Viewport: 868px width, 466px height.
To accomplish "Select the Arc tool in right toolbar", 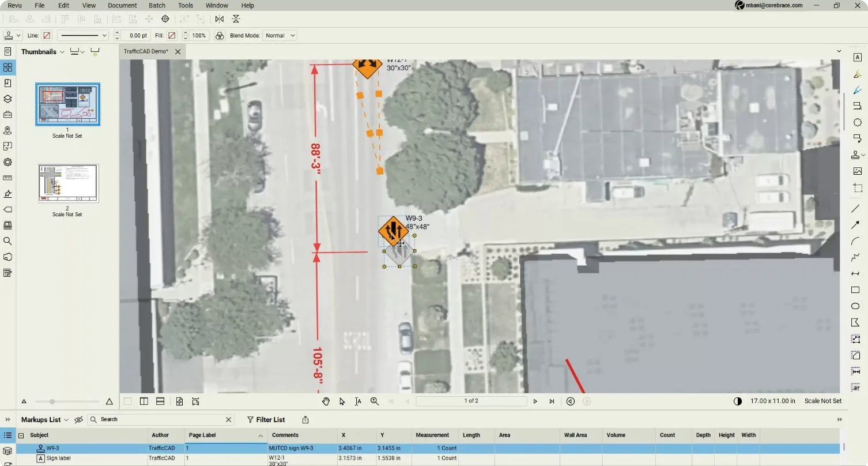I will click(x=855, y=241).
